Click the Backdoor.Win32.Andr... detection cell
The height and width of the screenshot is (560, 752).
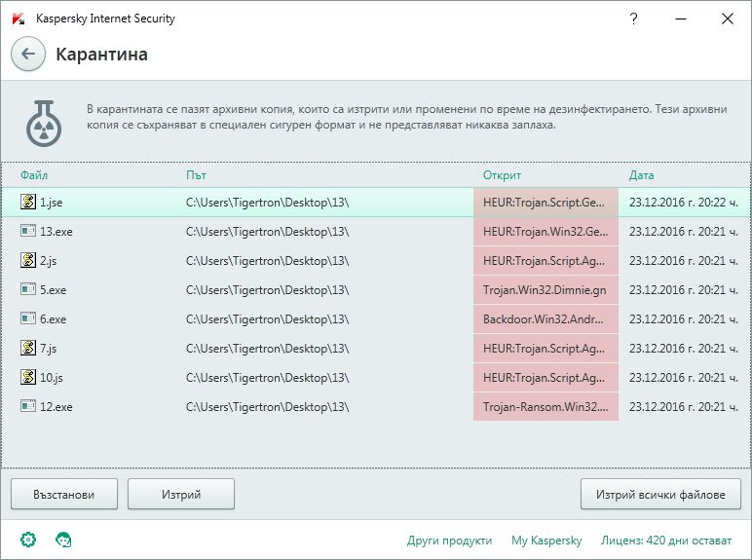click(545, 318)
